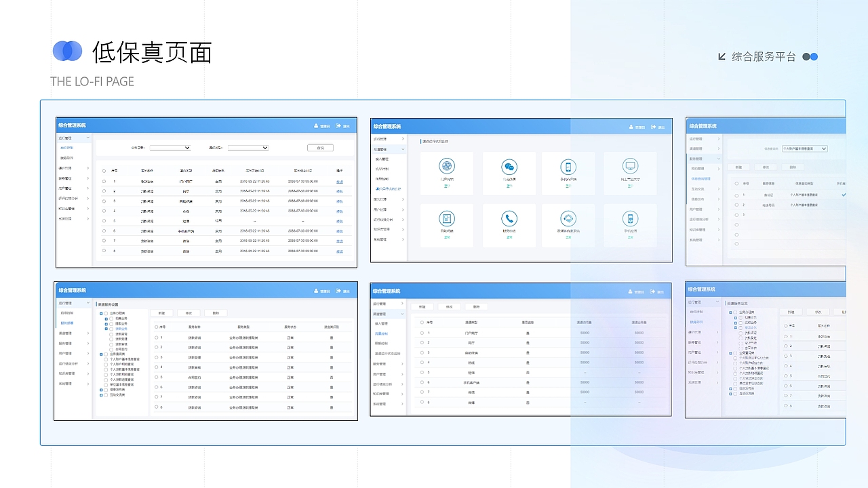Image resolution: width=868 pixels, height=488 pixels.
Task: Open 用户管理 in the query-table mockup sidebar
Action: [x=74, y=188]
